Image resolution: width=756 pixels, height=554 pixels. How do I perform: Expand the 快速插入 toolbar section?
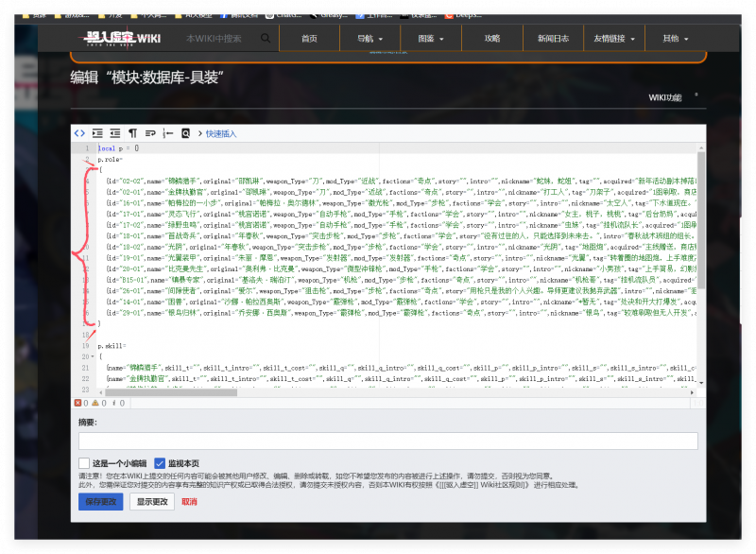pyautogui.click(x=217, y=133)
